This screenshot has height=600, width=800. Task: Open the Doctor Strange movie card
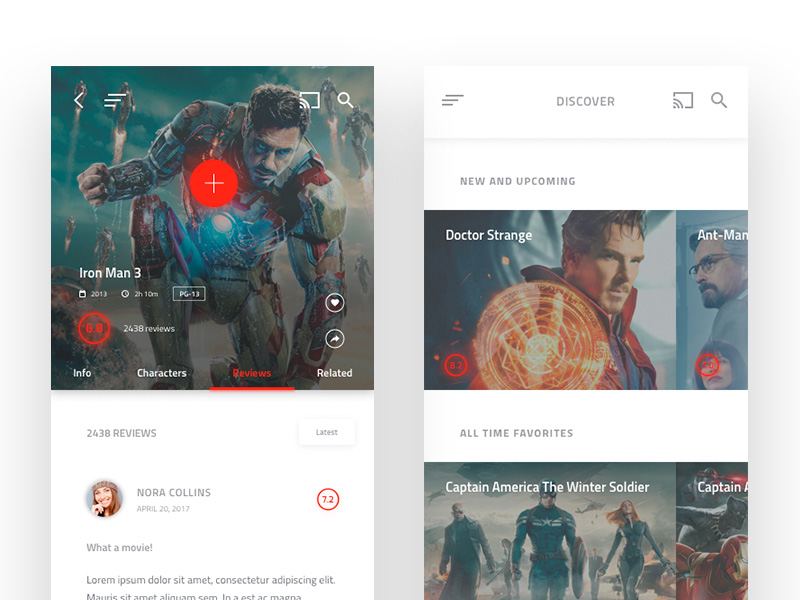tap(550, 300)
